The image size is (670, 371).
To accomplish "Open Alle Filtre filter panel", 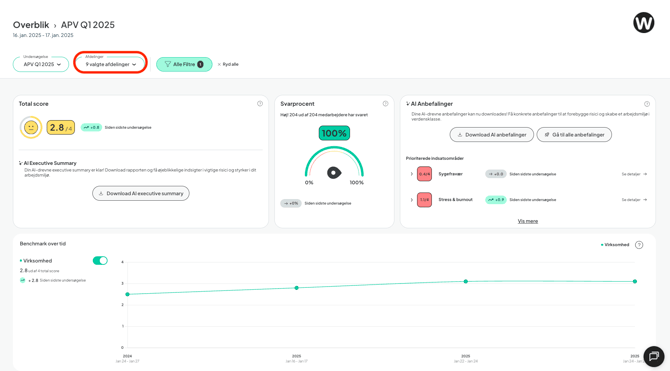I will [x=184, y=64].
